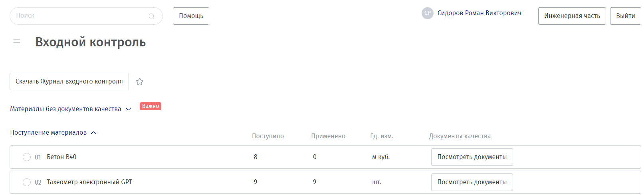Select radio button for Бетон B40

coord(27,157)
